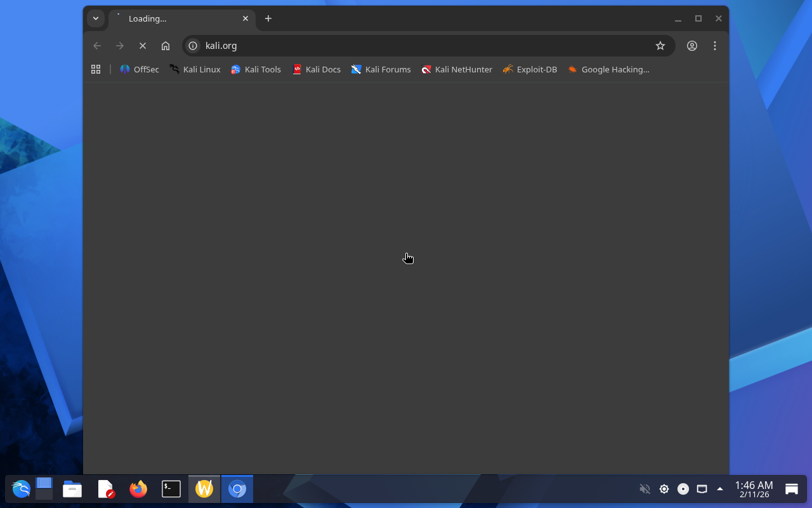The width and height of the screenshot is (812, 508).
Task: Open Kali NetHunter bookmark
Action: click(x=457, y=69)
